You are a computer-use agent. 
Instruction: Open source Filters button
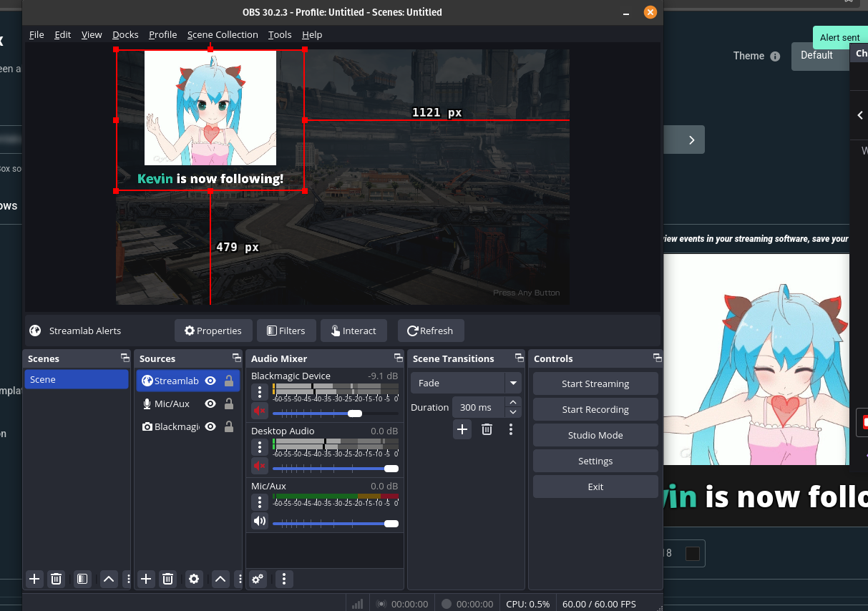(286, 331)
